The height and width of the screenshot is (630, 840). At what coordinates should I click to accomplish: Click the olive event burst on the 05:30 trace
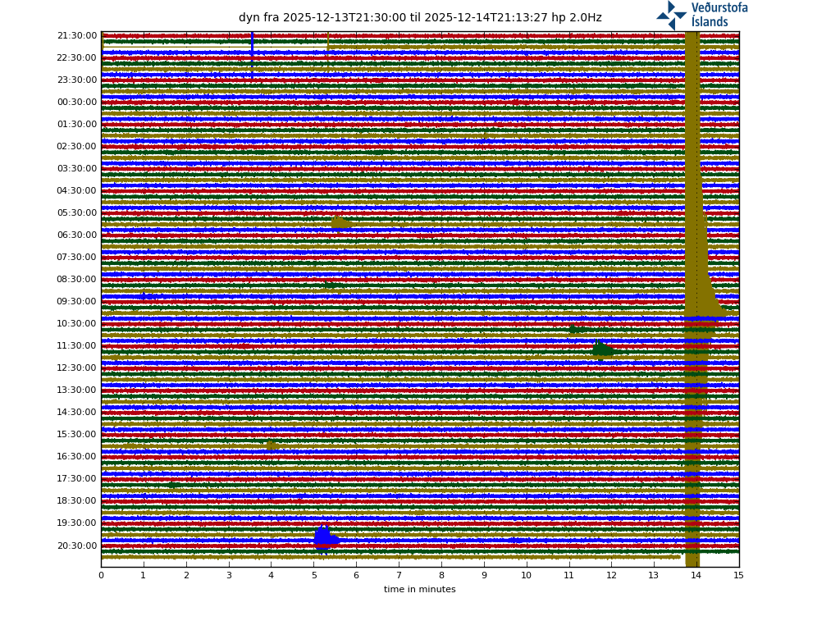(340, 221)
